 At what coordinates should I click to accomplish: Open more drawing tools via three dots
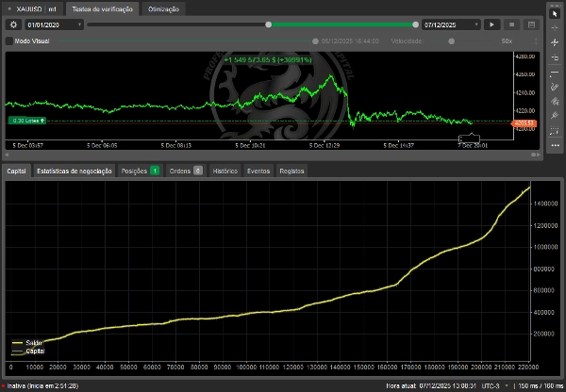555,145
